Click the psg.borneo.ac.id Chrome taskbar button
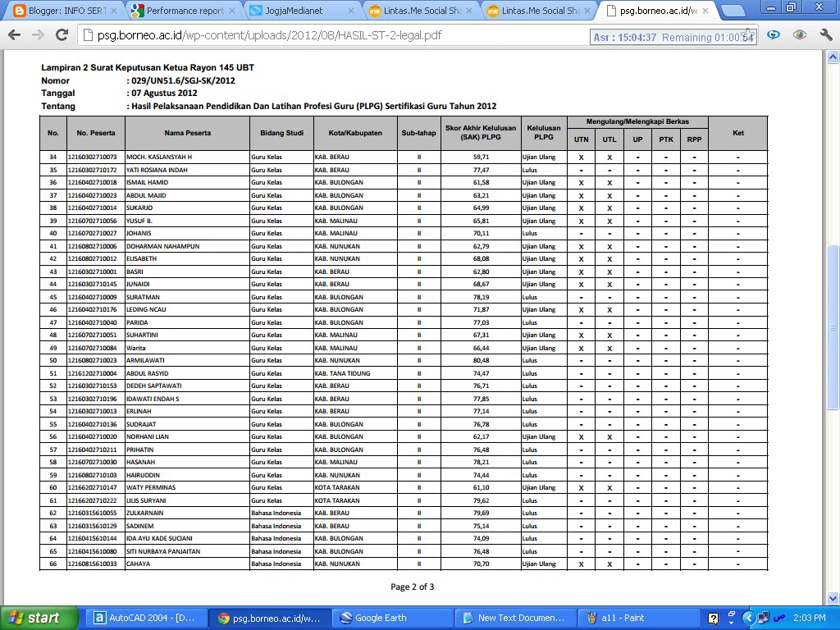Viewport: 840px width, 630px height. tap(268, 618)
